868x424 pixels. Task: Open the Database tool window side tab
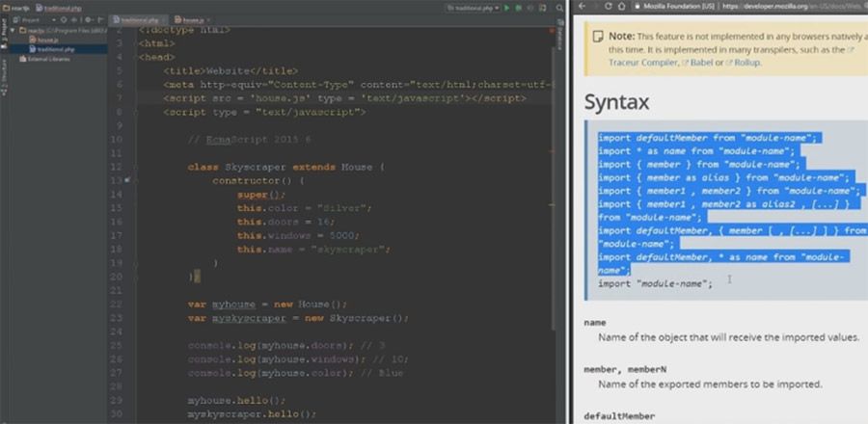tap(559, 35)
